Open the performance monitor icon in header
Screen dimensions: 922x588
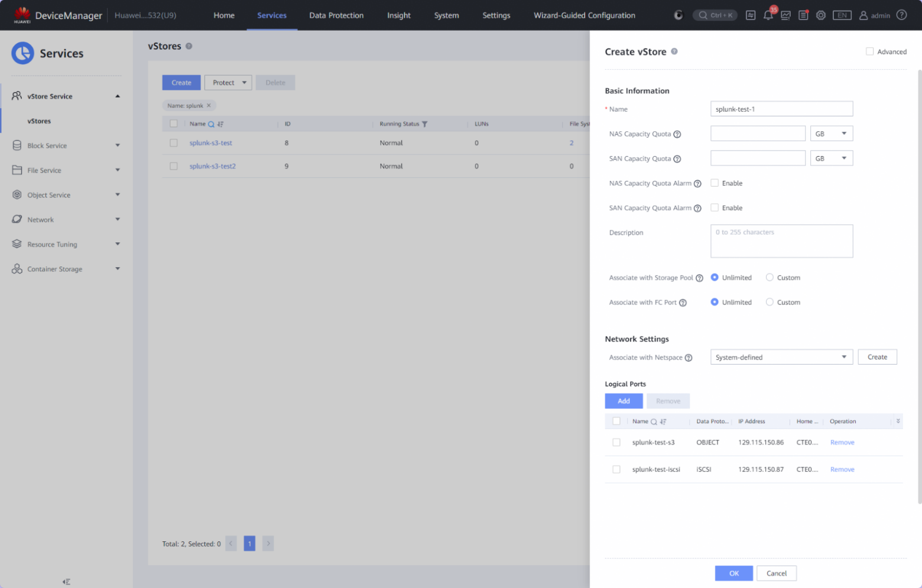785,15
